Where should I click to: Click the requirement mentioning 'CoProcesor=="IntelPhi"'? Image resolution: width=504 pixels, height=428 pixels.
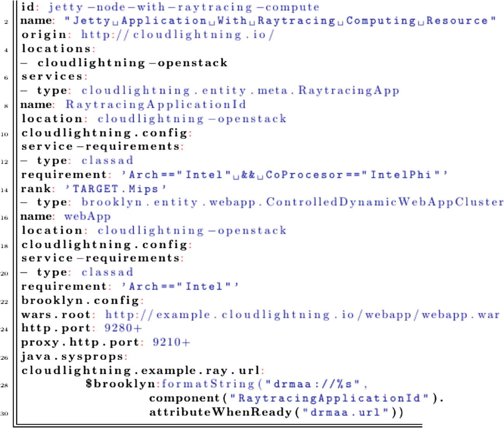point(285,175)
